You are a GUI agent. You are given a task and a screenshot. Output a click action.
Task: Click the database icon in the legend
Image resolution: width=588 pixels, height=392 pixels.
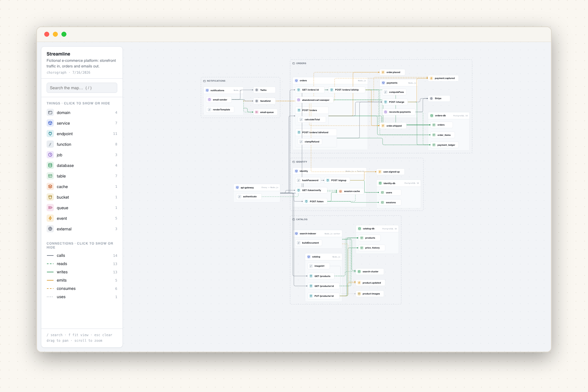[x=50, y=166]
